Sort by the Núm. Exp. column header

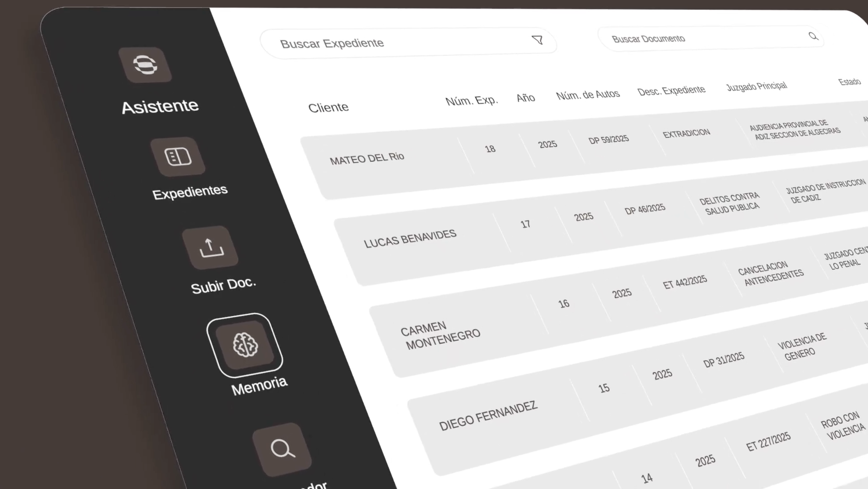click(472, 101)
